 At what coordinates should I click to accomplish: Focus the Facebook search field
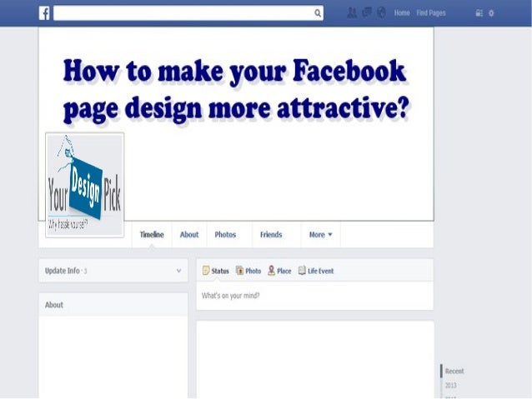point(188,13)
